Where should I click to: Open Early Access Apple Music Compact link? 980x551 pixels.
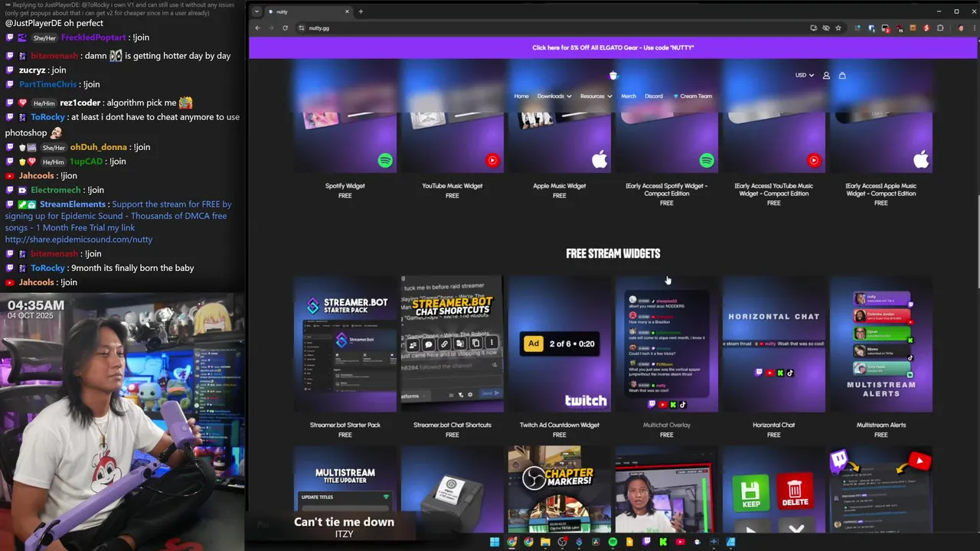click(880, 190)
